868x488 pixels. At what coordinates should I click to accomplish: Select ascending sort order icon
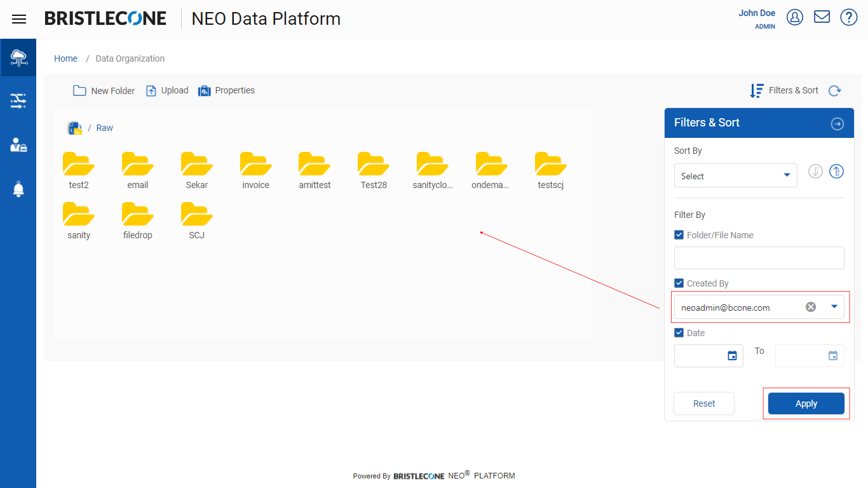pyautogui.click(x=837, y=171)
